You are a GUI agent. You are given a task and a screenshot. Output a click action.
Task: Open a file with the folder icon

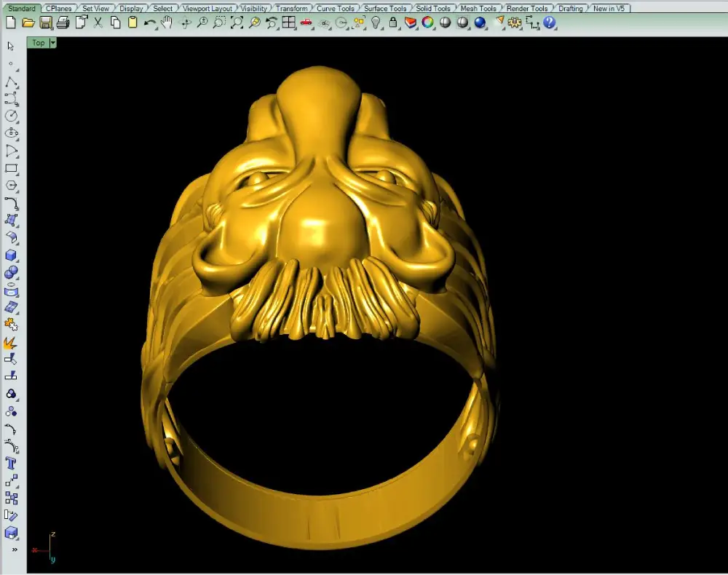28,23
